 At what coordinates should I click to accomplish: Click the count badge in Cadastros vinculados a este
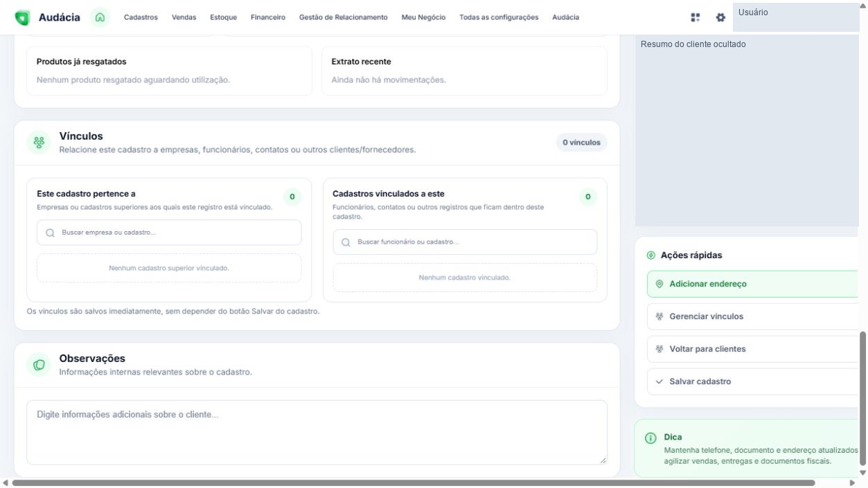(588, 197)
